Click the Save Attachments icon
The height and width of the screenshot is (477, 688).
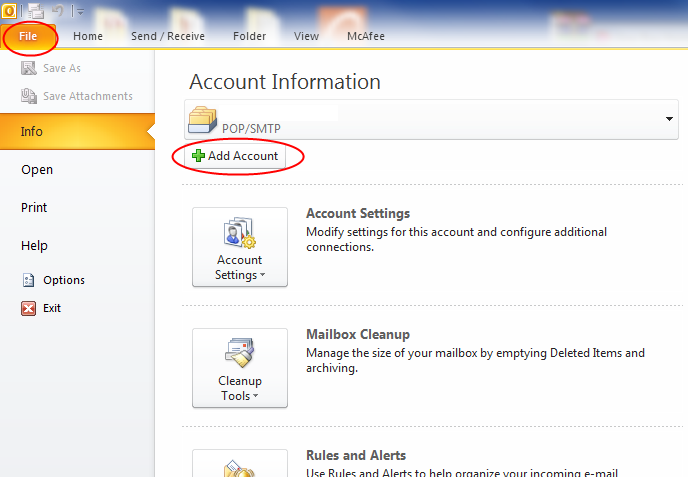[x=29, y=96]
